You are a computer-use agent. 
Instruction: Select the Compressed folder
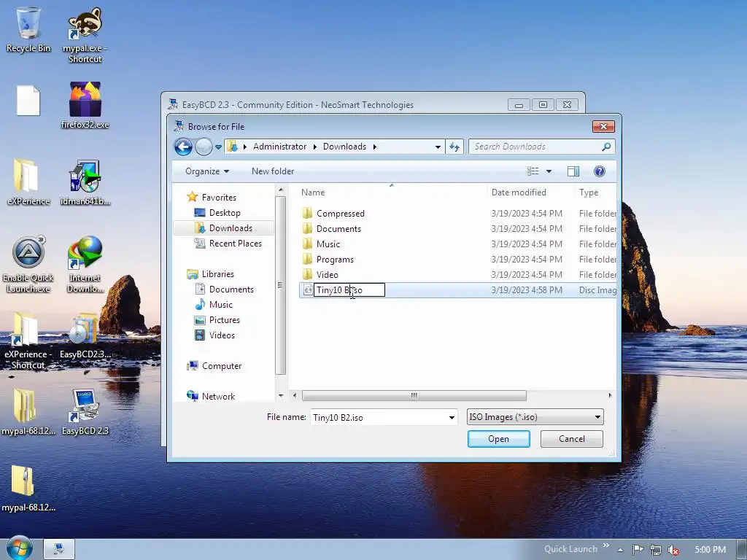[340, 214]
